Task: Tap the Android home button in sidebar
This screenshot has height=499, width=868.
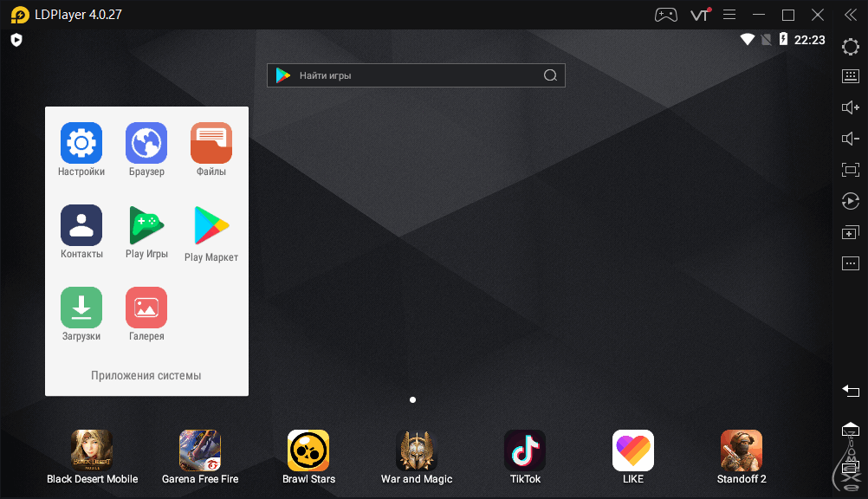Action: 851,429
